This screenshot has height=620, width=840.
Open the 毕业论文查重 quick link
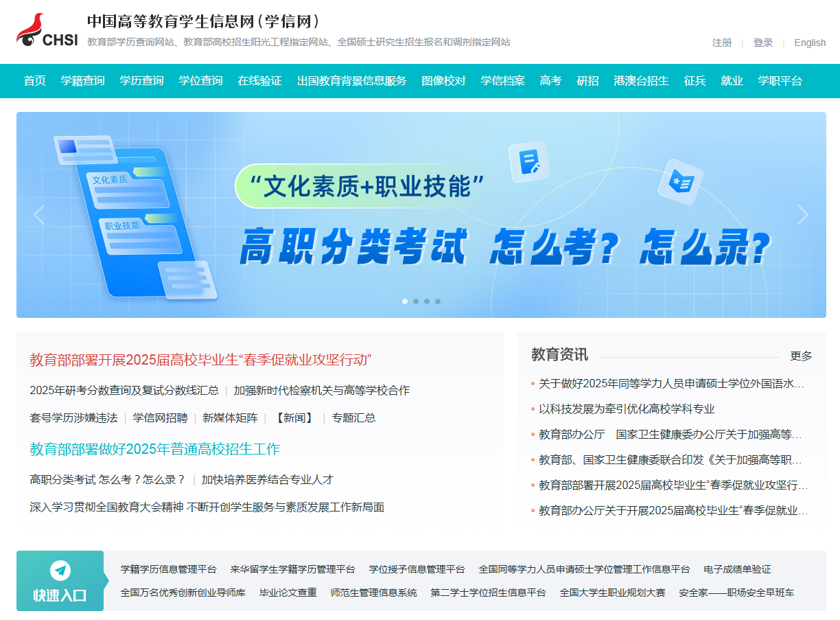288,593
